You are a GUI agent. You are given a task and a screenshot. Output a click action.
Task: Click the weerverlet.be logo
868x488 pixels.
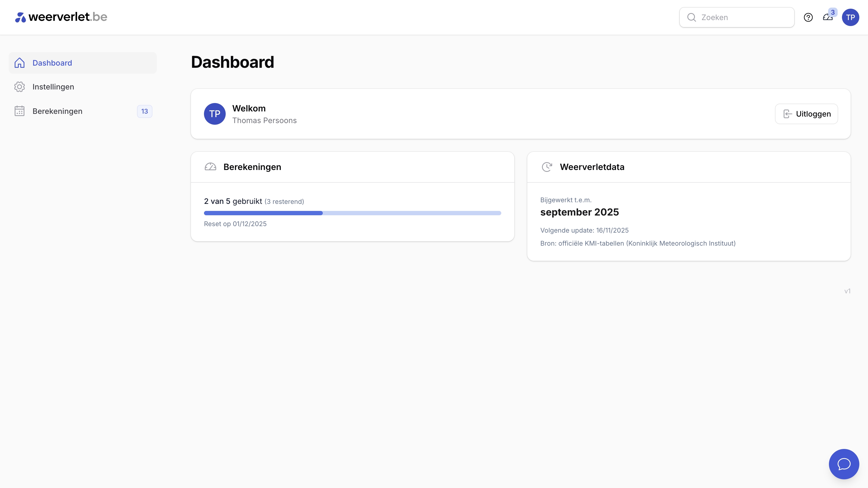click(61, 17)
